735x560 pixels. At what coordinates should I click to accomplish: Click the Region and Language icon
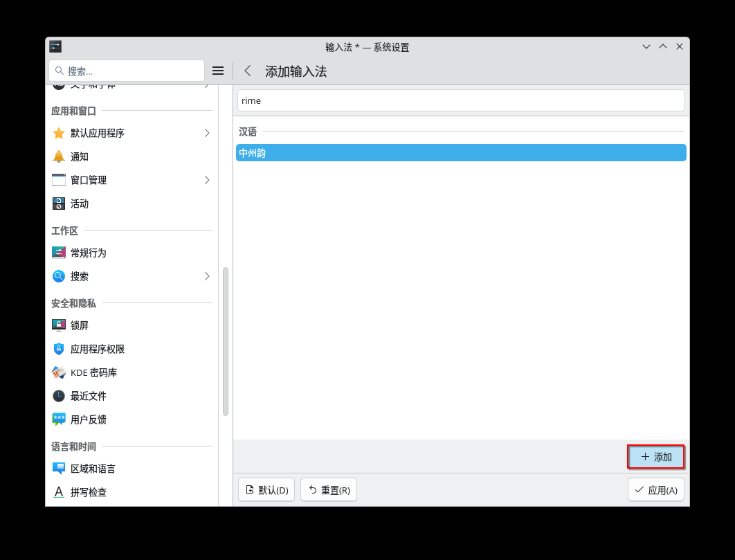[x=59, y=469]
